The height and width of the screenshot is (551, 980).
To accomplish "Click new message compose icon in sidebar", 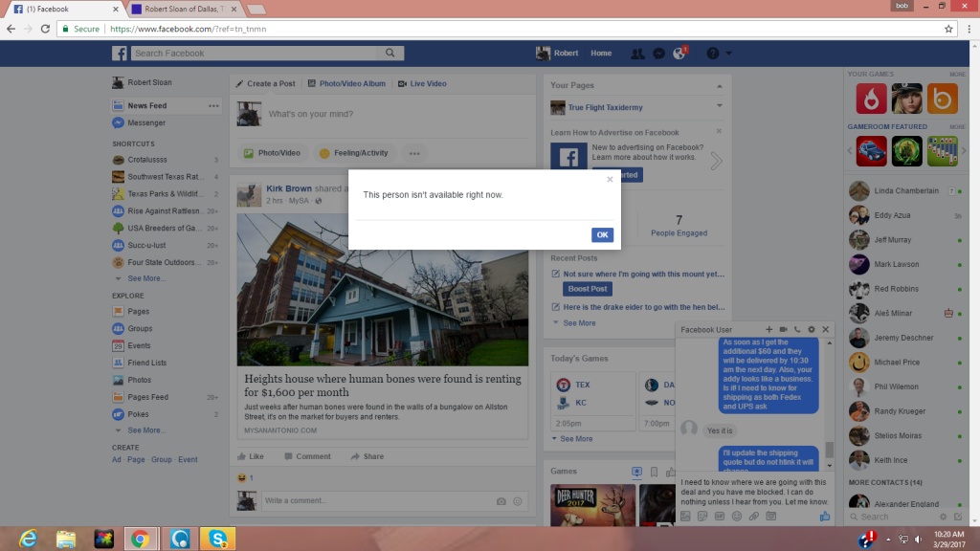I will [x=957, y=517].
